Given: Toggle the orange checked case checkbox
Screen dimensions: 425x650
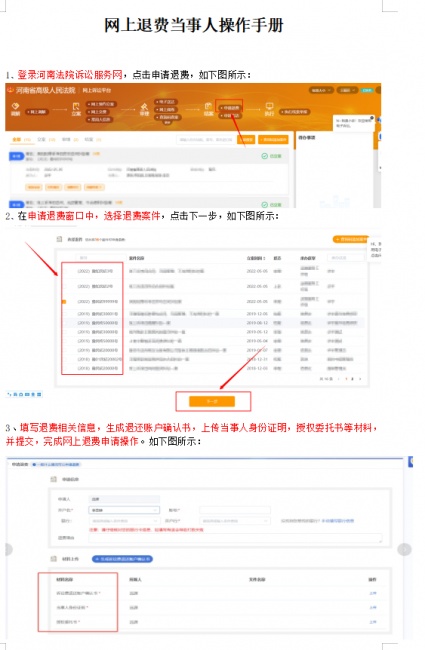Looking at the screenshot, I should (64, 302).
